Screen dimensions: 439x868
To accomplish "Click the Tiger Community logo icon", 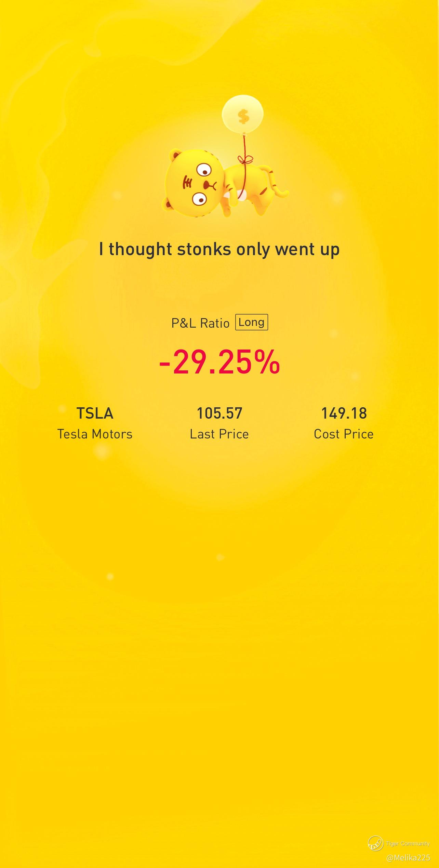I will coord(375,843).
